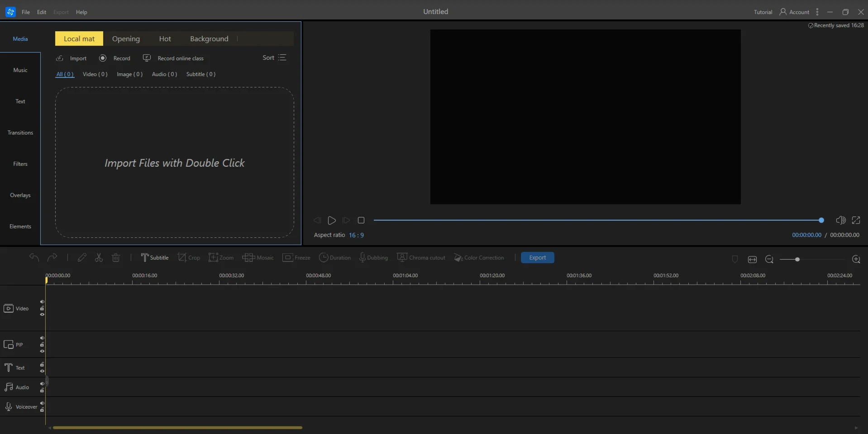The height and width of the screenshot is (434, 868).
Task: Switch to the Background tab
Action: point(209,39)
